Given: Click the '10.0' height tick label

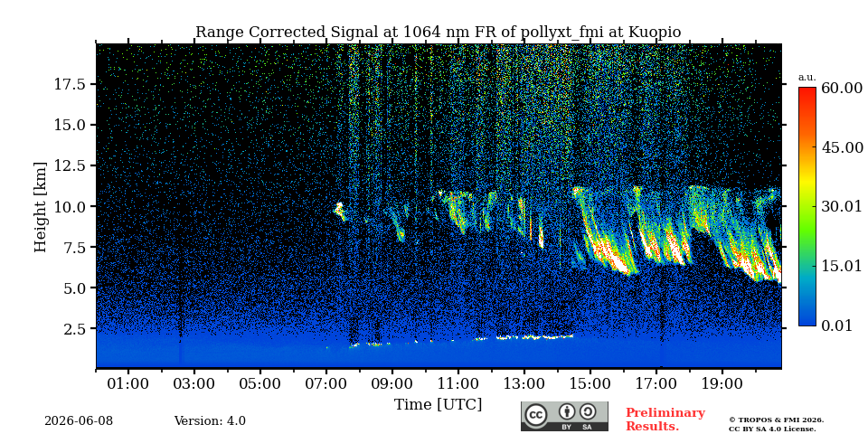Looking at the screenshot, I should [70, 206].
